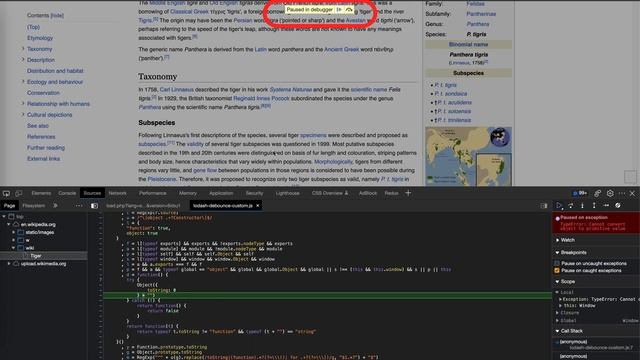Viewport: 640px width, 360px height.
Task: Deactivate breakpoints icon in the debugger toolbar
Action: coord(618,205)
